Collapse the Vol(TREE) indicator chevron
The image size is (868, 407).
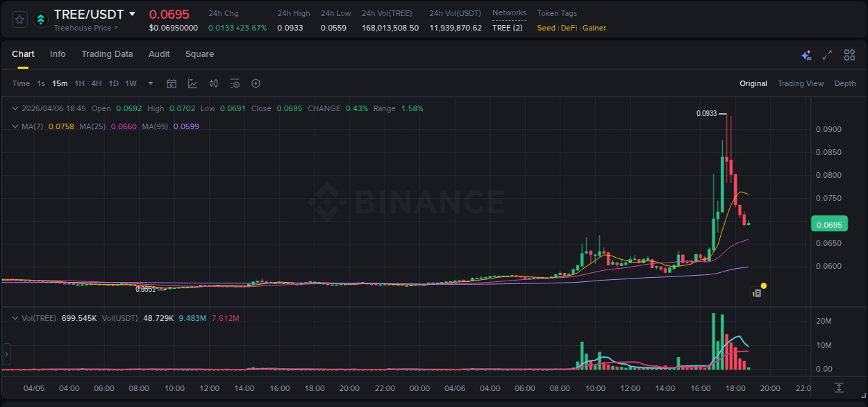click(15, 318)
